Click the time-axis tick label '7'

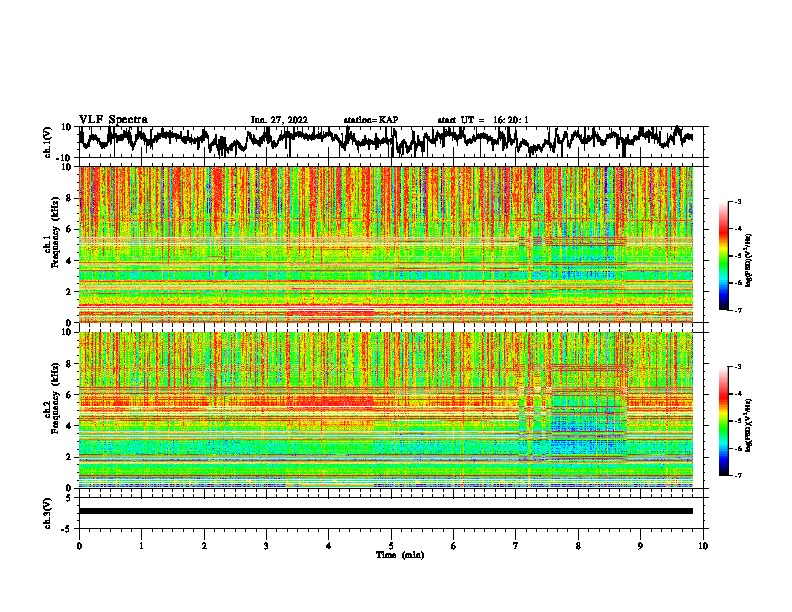[x=516, y=545]
